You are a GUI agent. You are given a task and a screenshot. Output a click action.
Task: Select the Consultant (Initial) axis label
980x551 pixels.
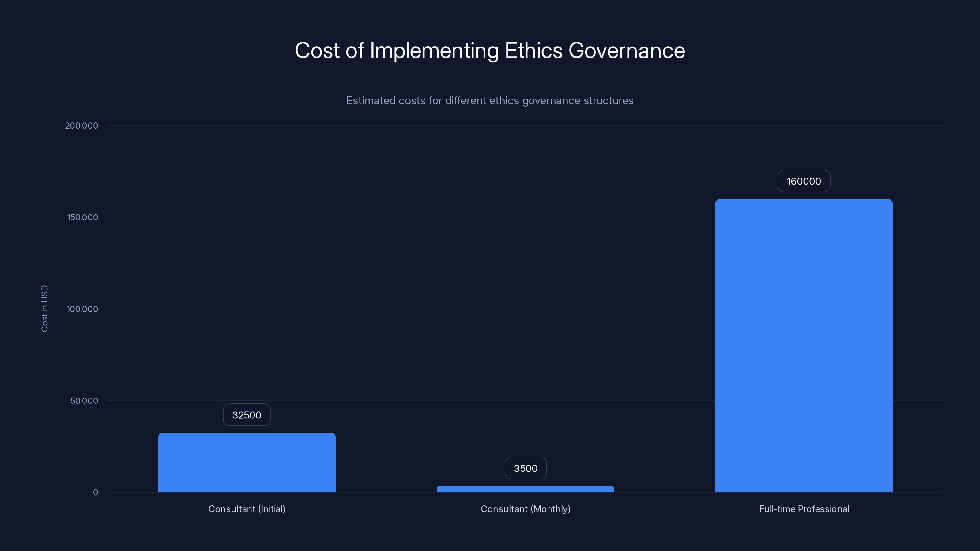point(247,509)
